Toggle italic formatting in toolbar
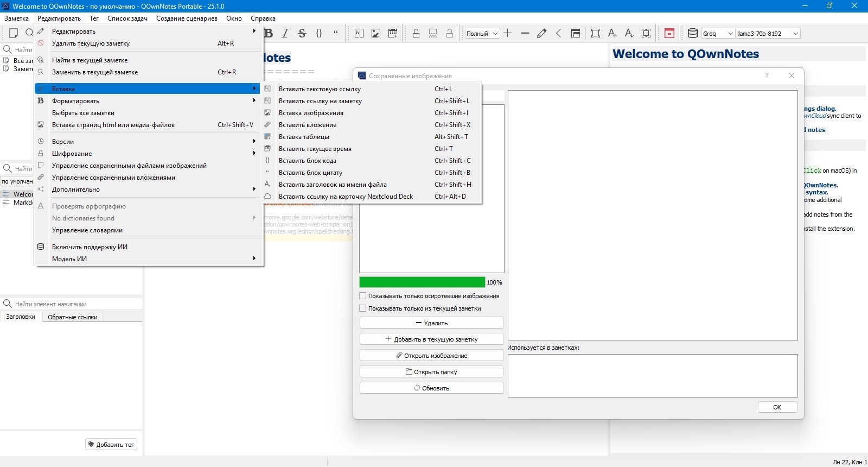The height and width of the screenshot is (467, 868). tap(285, 33)
